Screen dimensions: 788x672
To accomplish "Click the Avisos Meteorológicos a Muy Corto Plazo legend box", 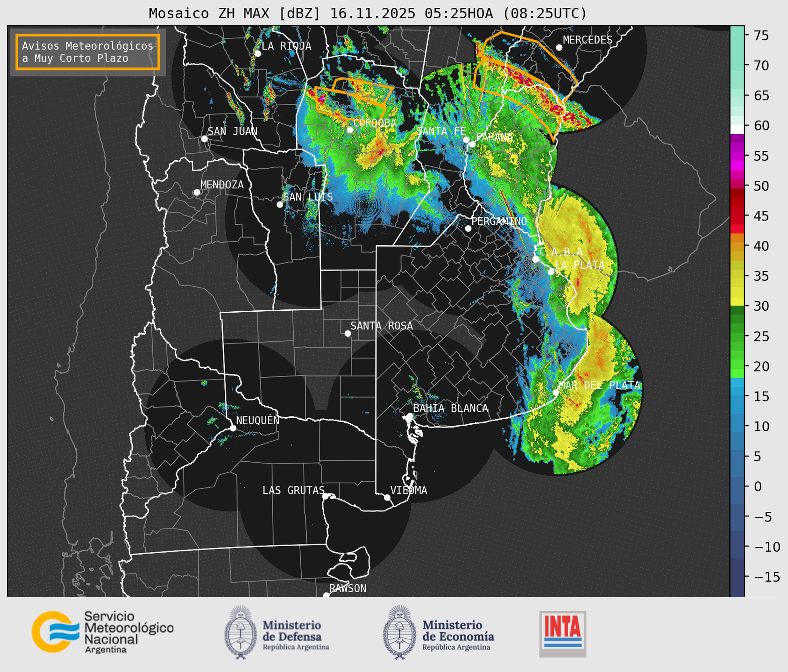I will (x=88, y=52).
